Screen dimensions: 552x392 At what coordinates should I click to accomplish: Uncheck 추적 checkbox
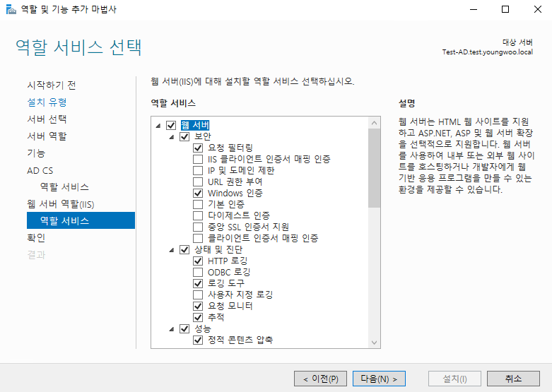pos(198,317)
